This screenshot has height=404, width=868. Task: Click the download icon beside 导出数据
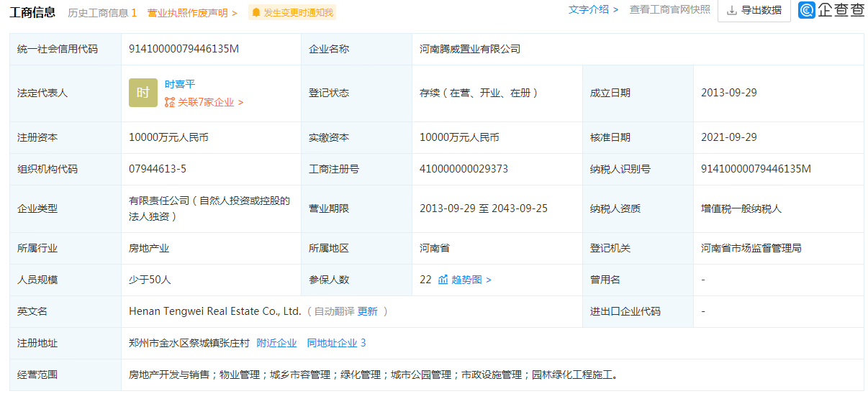(x=731, y=10)
